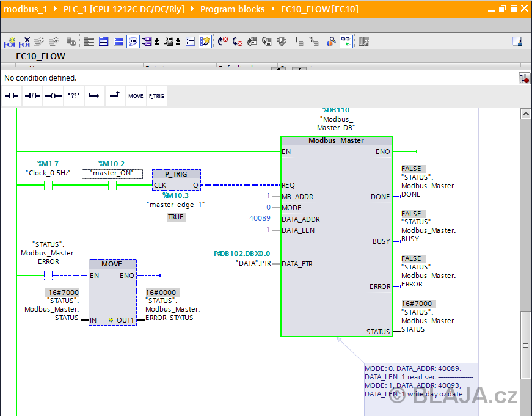This screenshot has height=416, width=532.
Task: Click the yellow asterisk add-output icon on MOVE
Action: click(111, 320)
